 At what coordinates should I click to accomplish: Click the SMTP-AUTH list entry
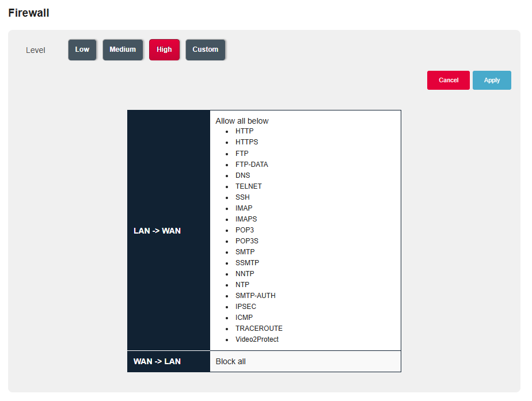coord(256,296)
